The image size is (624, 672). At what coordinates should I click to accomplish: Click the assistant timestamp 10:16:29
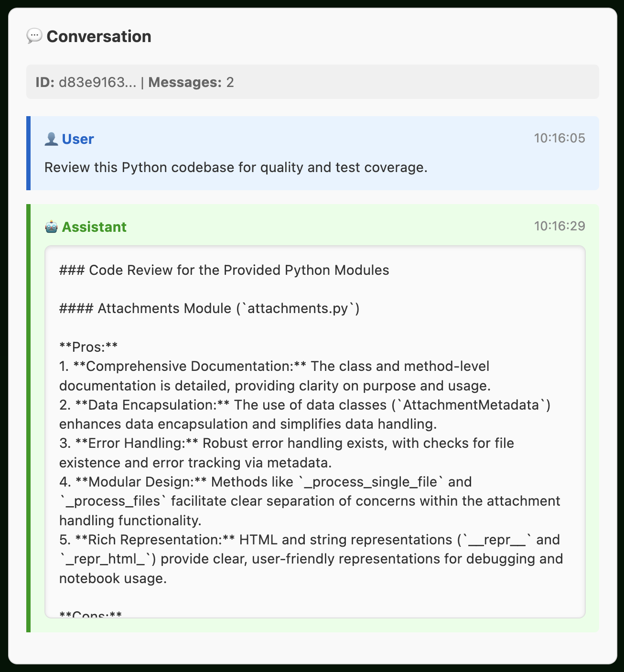[559, 226]
